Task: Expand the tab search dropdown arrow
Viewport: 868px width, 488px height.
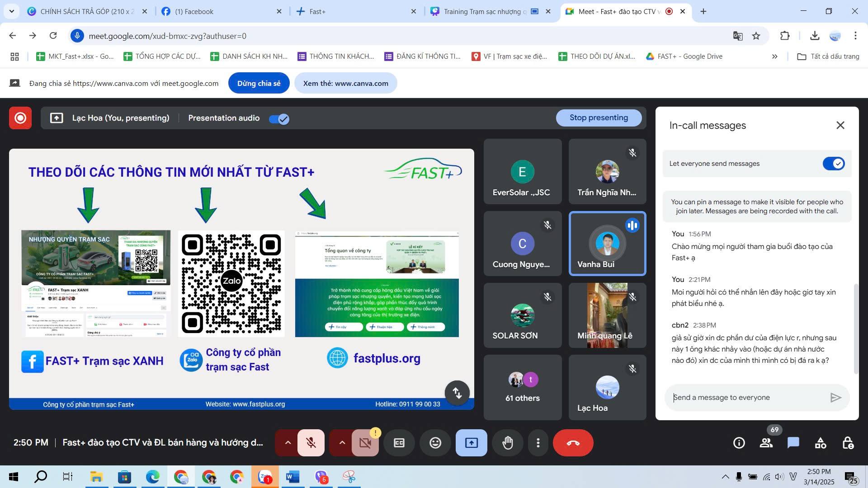Action: (x=11, y=11)
